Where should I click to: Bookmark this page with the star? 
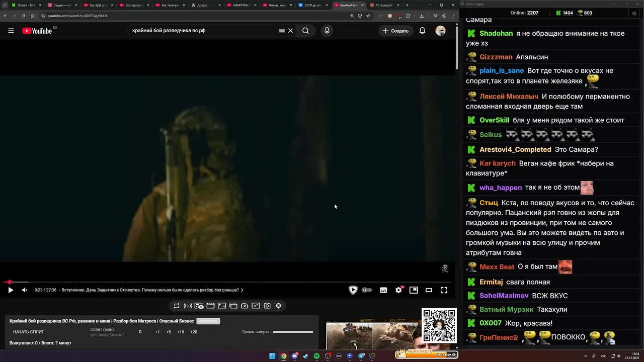pyautogui.click(x=368, y=16)
